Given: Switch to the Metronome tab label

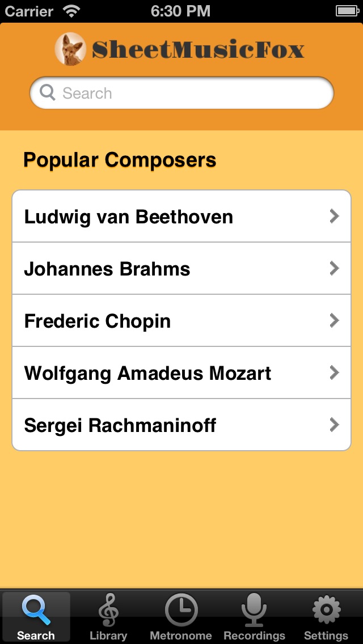Looking at the screenshot, I should (x=181, y=635).
